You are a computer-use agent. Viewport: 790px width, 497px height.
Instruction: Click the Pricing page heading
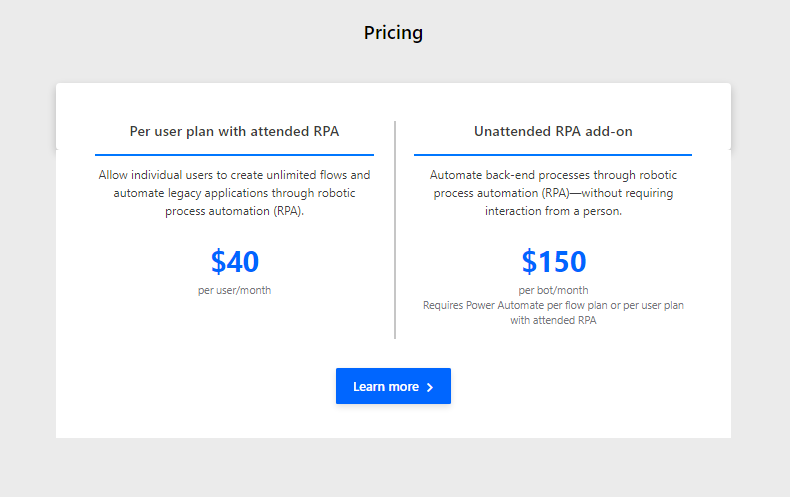tap(393, 33)
